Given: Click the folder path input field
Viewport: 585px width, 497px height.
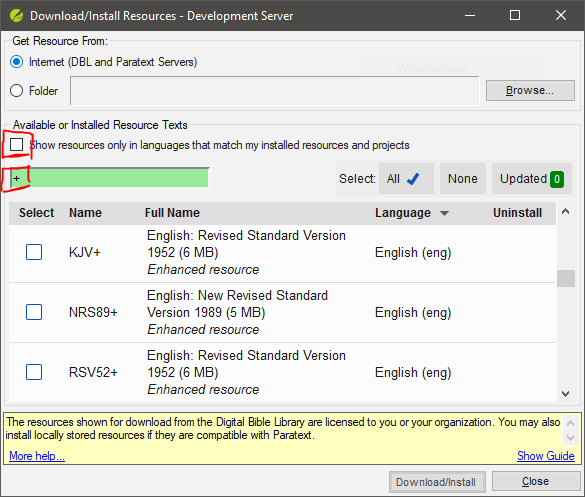Looking at the screenshot, I should coord(275,91).
